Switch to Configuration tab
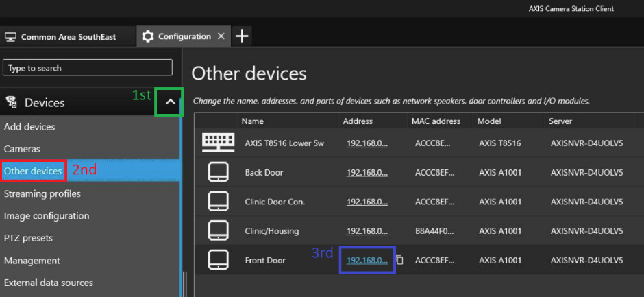 tap(184, 36)
